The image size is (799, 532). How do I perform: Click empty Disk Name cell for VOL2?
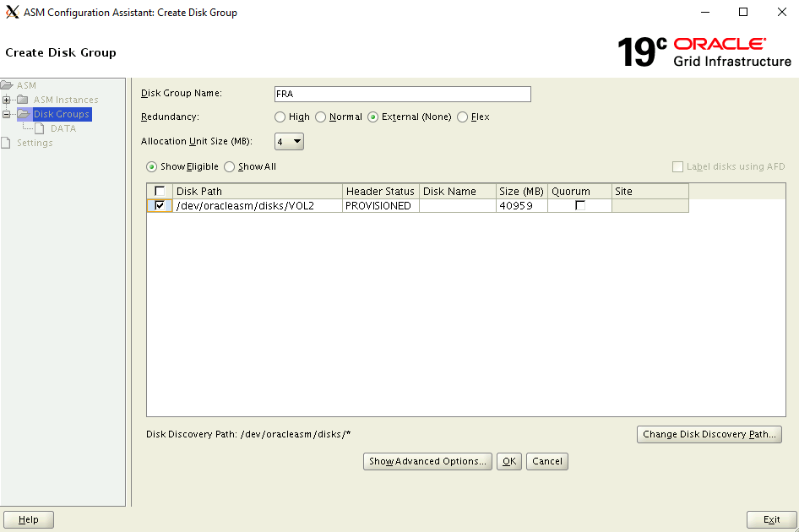coord(458,205)
